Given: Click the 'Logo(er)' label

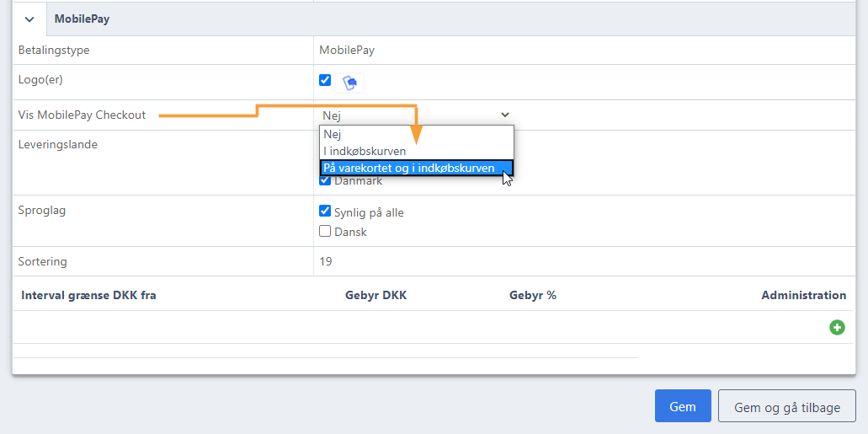Looking at the screenshot, I should [x=40, y=80].
